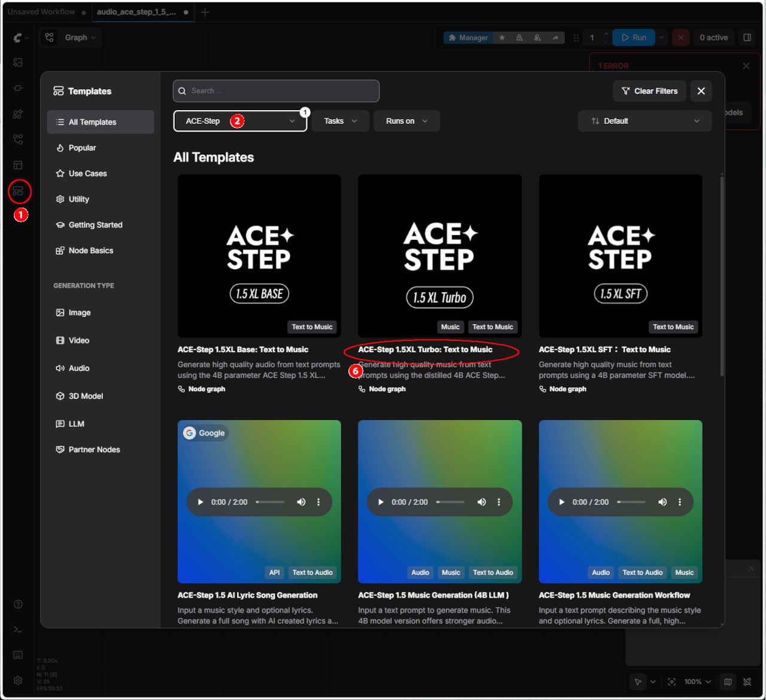766x700 pixels.
Task: Click the template Search input field
Action: (276, 91)
